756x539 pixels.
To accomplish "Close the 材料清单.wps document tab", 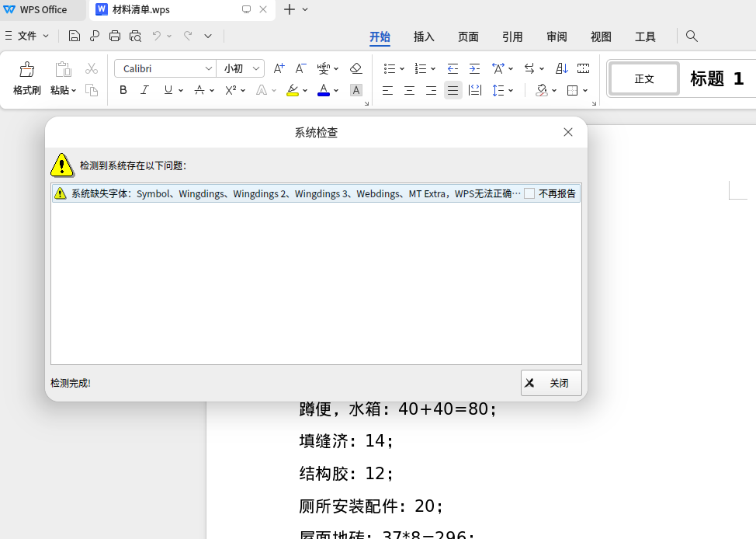I will tap(263, 9).
